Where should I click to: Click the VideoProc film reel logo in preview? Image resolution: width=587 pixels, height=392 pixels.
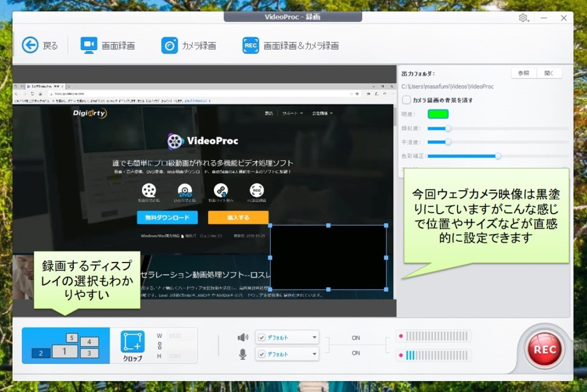(175, 141)
